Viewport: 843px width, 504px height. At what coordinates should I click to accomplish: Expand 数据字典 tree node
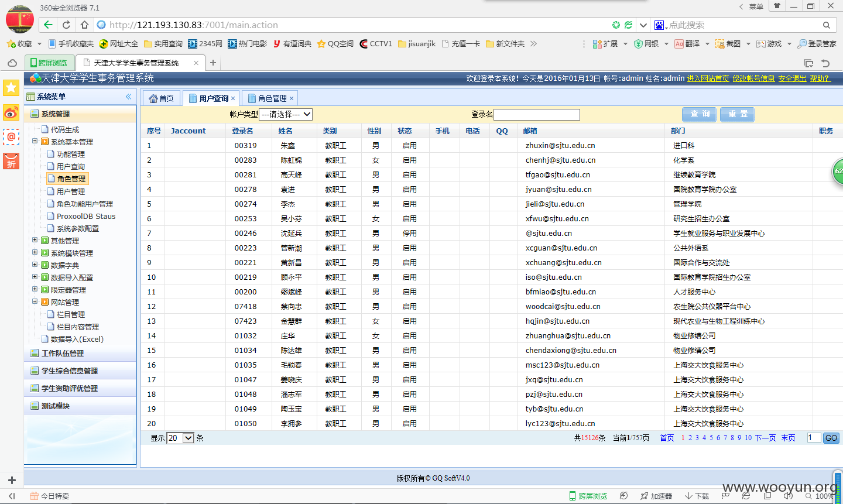tap(35, 265)
